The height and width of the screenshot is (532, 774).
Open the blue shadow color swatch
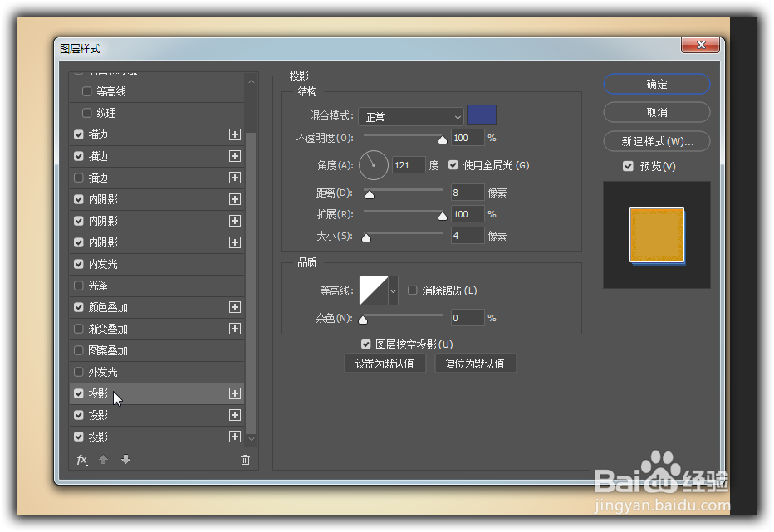(x=482, y=115)
